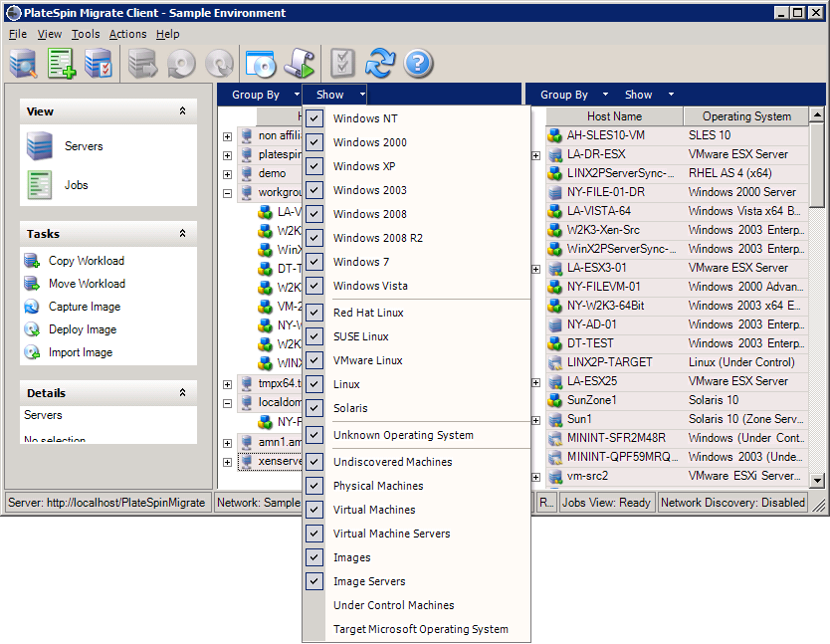This screenshot has width=830, height=644.
Task: Sort by the Operating System column header
Action: [x=745, y=116]
